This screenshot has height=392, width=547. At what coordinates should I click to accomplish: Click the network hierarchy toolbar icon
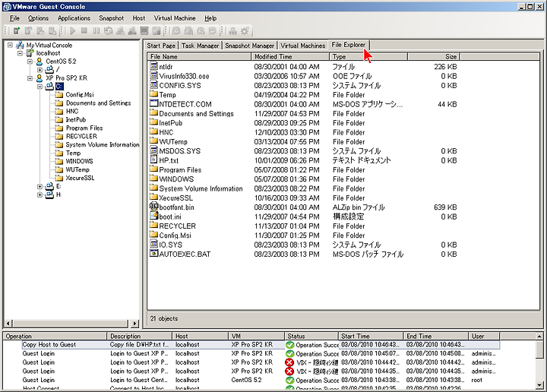[x=233, y=30]
